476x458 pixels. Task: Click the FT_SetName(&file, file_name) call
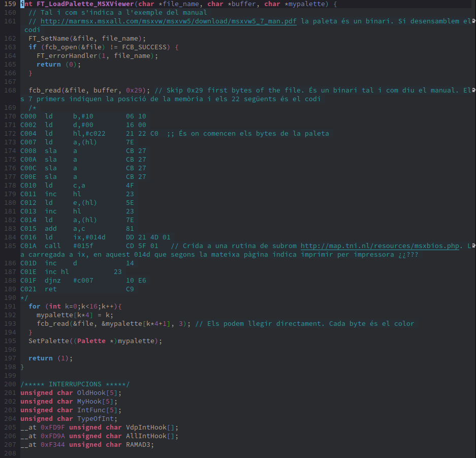[x=87, y=39]
